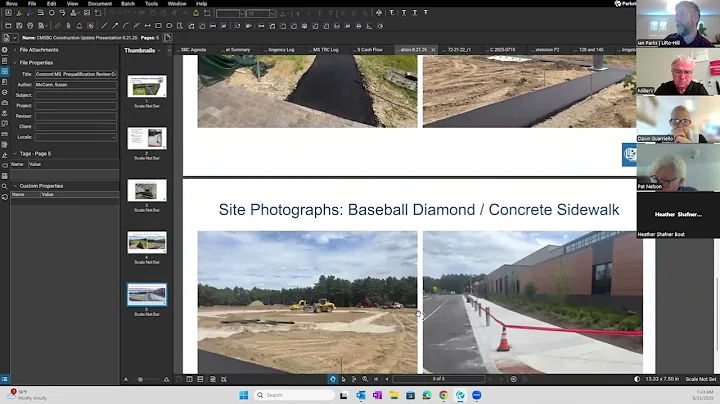Click the Print icon in toolbar
Screen dimensions: 720x404
coord(30,26)
